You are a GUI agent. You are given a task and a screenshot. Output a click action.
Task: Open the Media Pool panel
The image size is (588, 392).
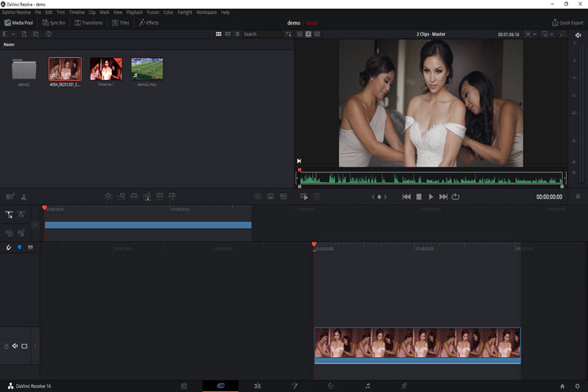(x=19, y=23)
